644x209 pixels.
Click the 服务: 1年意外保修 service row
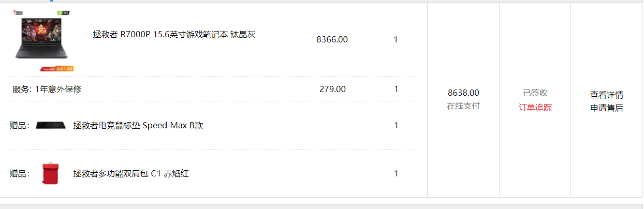coord(212,89)
